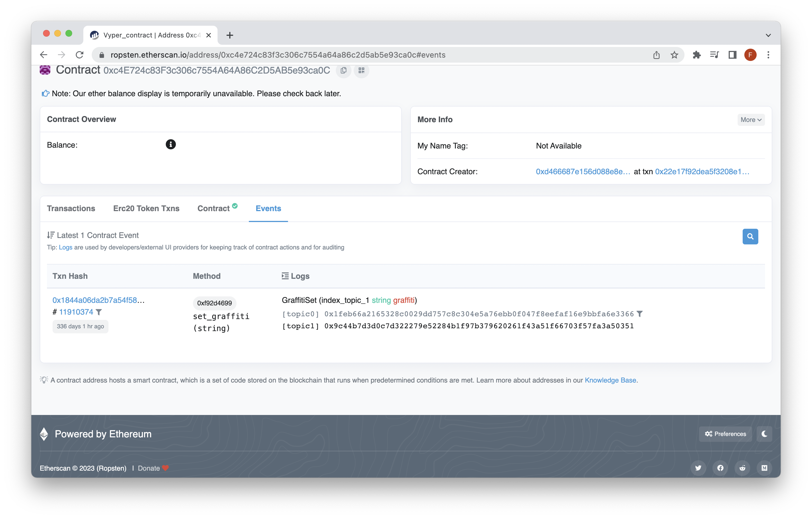Follow the Logs tip link
The image size is (812, 519).
coord(65,247)
